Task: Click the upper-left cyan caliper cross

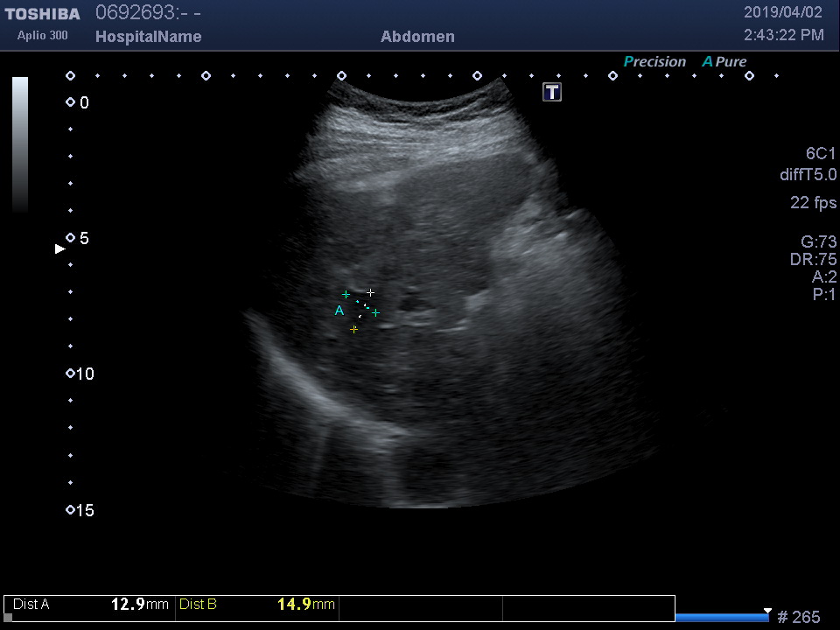Action: (346, 295)
